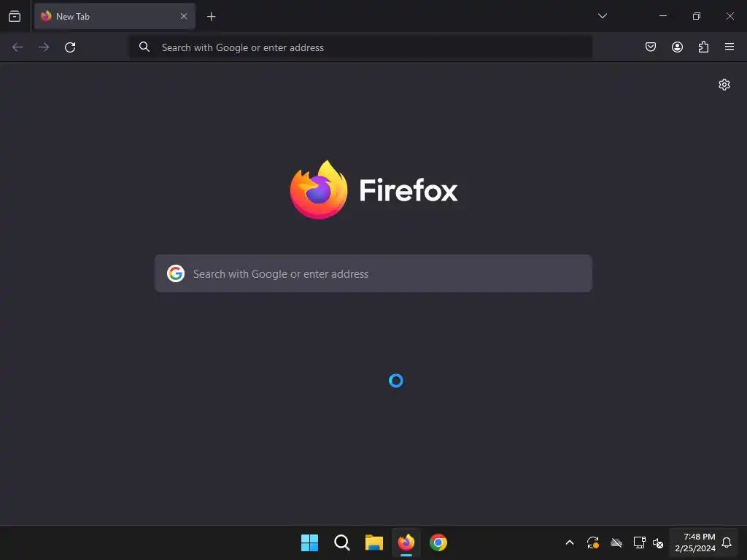Save the page to Pocket
This screenshot has width=747, height=560.
(650, 47)
